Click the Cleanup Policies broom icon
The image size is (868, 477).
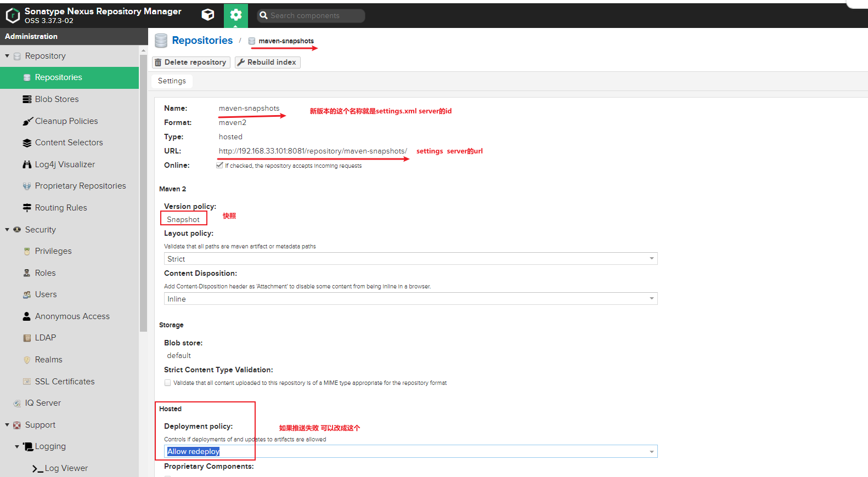[x=27, y=121]
